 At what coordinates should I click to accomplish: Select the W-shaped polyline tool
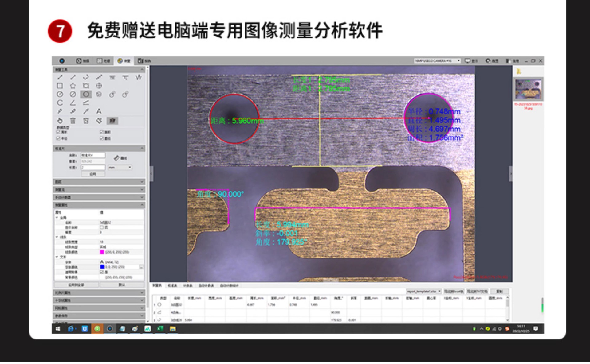pos(139,77)
